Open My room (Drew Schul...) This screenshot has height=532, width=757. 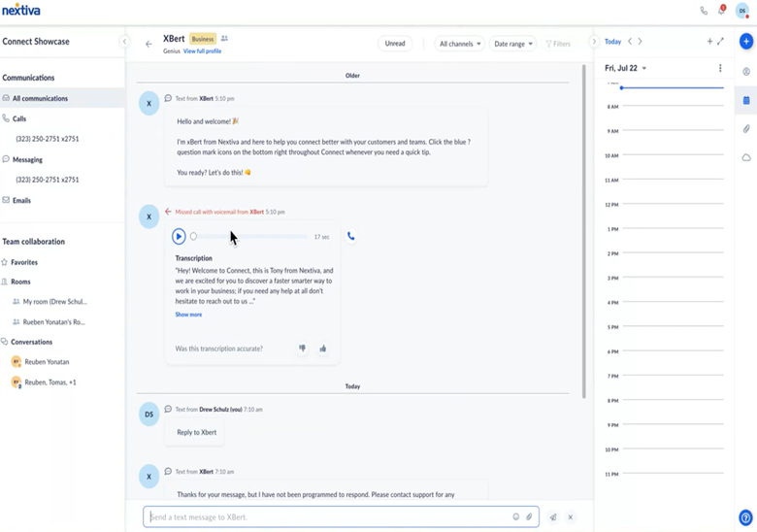(x=49, y=302)
